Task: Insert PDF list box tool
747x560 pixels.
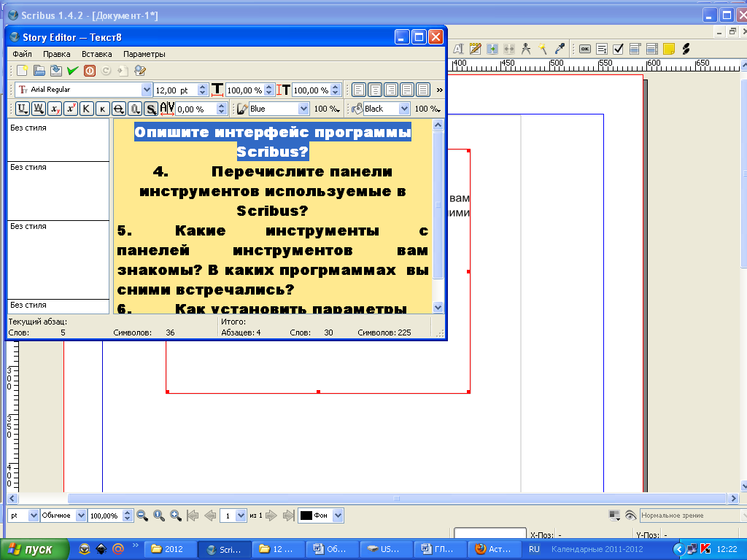Action: tap(651, 49)
